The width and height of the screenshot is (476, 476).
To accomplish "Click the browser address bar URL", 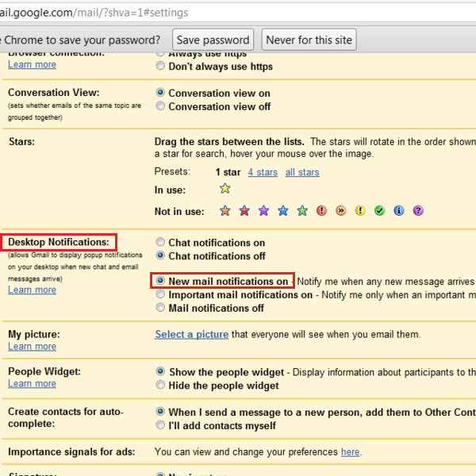I will (x=94, y=13).
